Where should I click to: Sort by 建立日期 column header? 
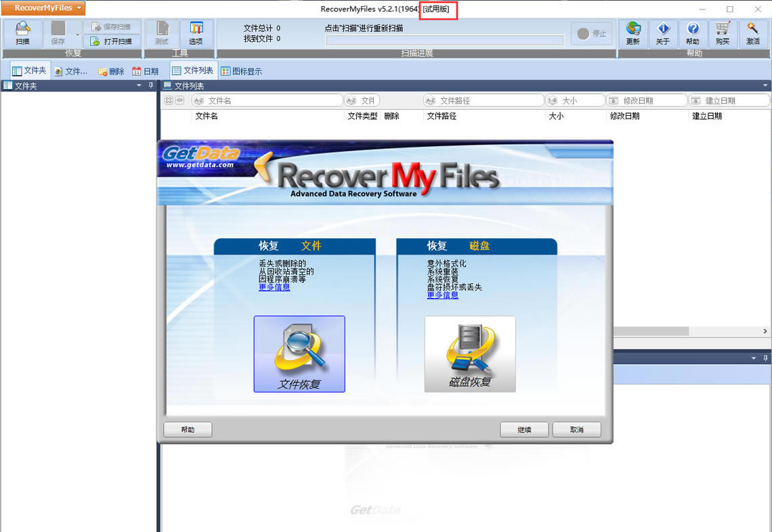pyautogui.click(x=707, y=116)
